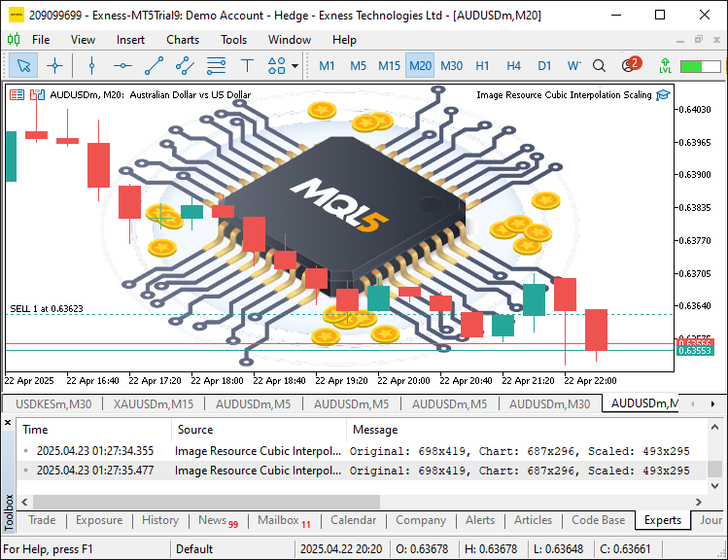Open the Charts menu
728x560 pixels.
pos(183,40)
